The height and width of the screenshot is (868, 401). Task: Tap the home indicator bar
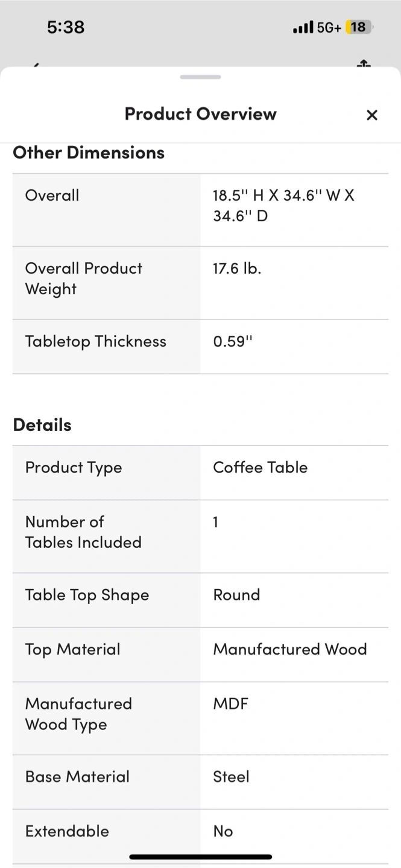[x=200, y=857]
